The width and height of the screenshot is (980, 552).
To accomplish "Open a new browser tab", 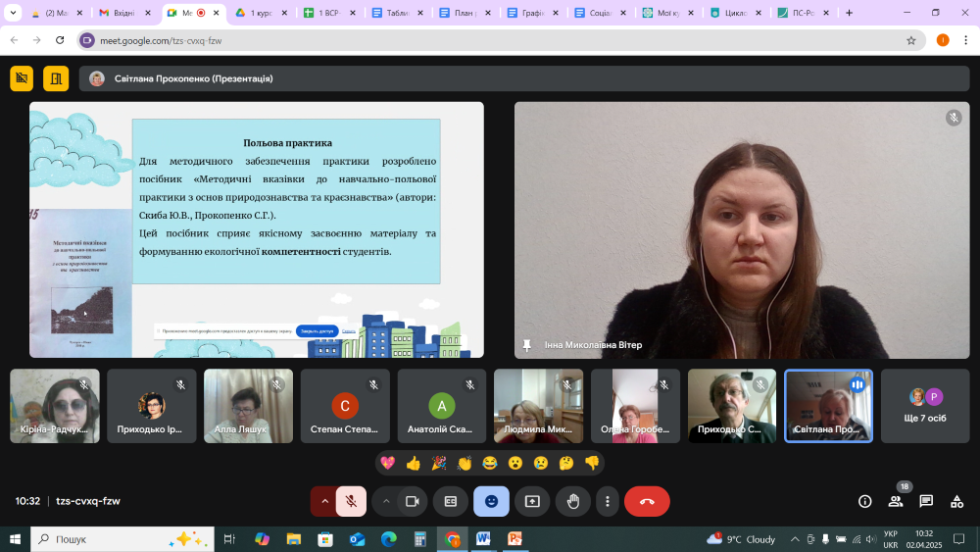I will point(849,13).
